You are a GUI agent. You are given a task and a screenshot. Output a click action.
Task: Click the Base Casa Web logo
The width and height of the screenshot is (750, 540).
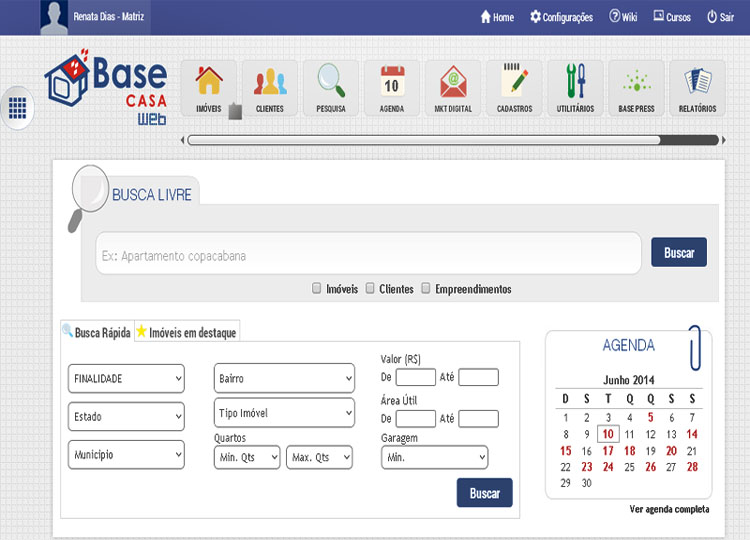coord(106,87)
